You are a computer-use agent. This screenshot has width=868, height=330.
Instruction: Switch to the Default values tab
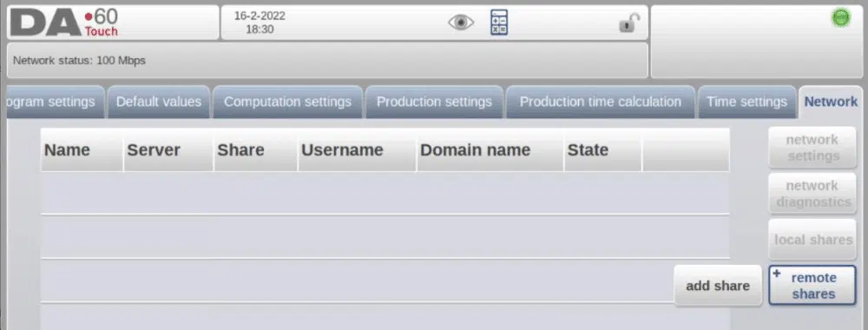[158, 102]
